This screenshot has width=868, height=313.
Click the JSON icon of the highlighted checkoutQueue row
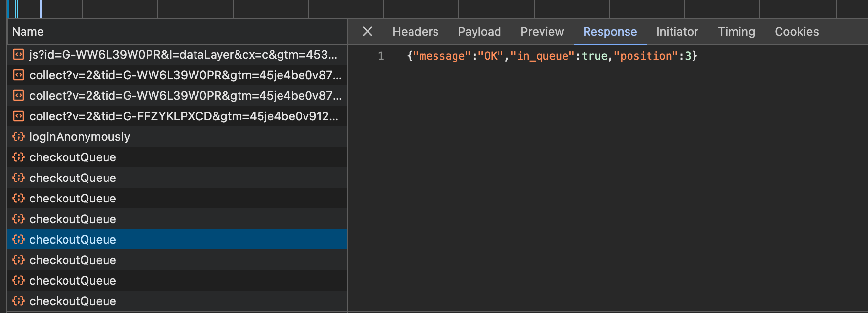[19, 239]
